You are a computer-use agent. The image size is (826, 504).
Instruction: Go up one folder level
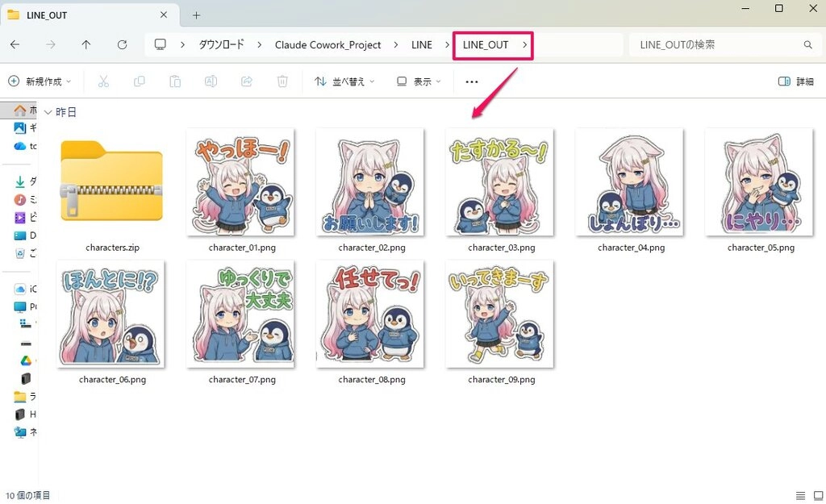[86, 45]
